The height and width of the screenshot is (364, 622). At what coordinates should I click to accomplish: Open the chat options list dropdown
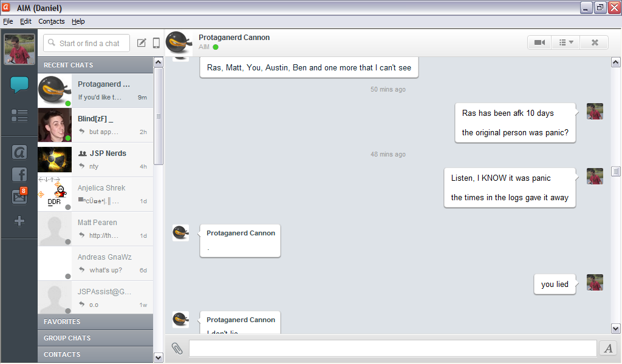[x=566, y=42]
